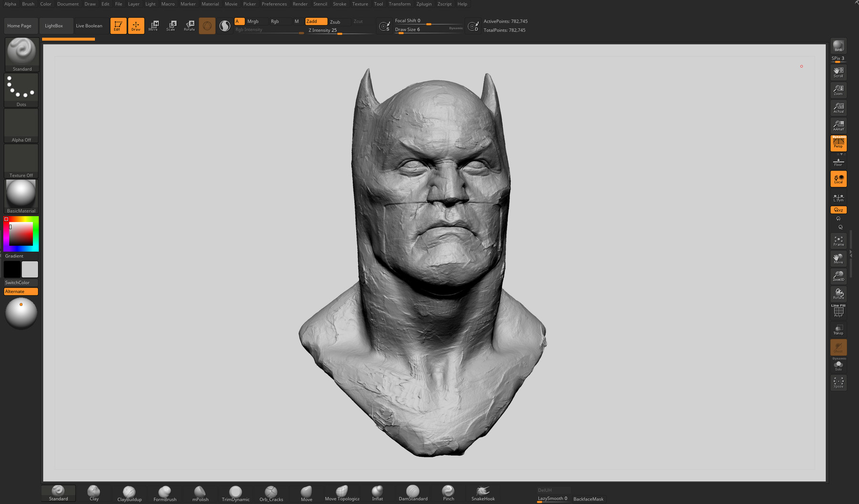
Task: Choose the TrimDynamic brush
Action: [235, 493]
